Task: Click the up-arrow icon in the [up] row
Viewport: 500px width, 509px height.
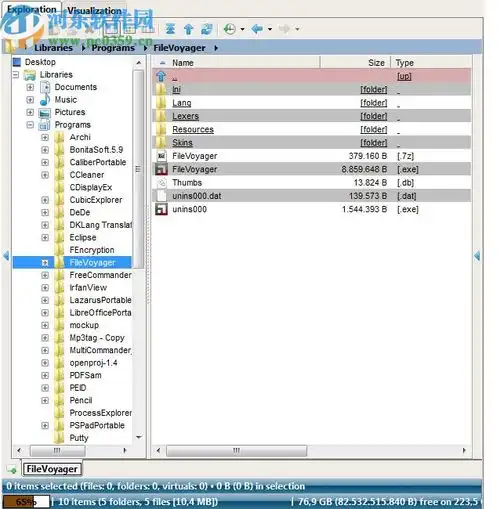Action: (x=161, y=76)
